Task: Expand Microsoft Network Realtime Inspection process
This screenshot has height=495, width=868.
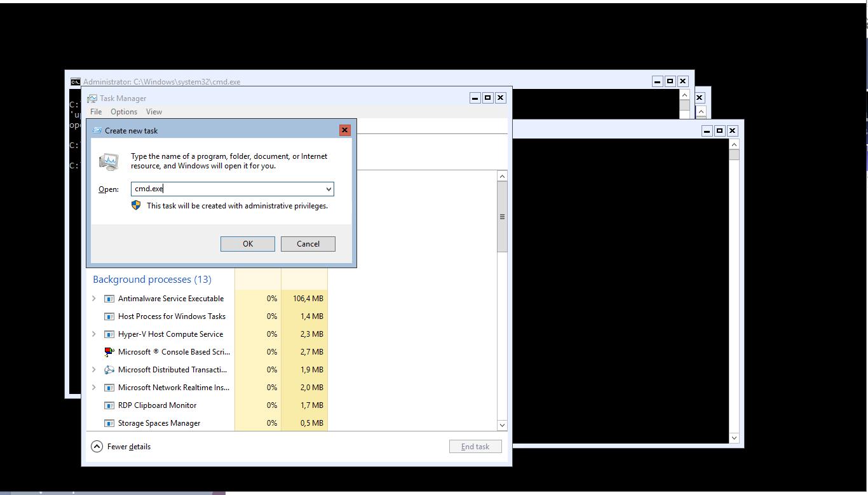Action: (x=94, y=388)
